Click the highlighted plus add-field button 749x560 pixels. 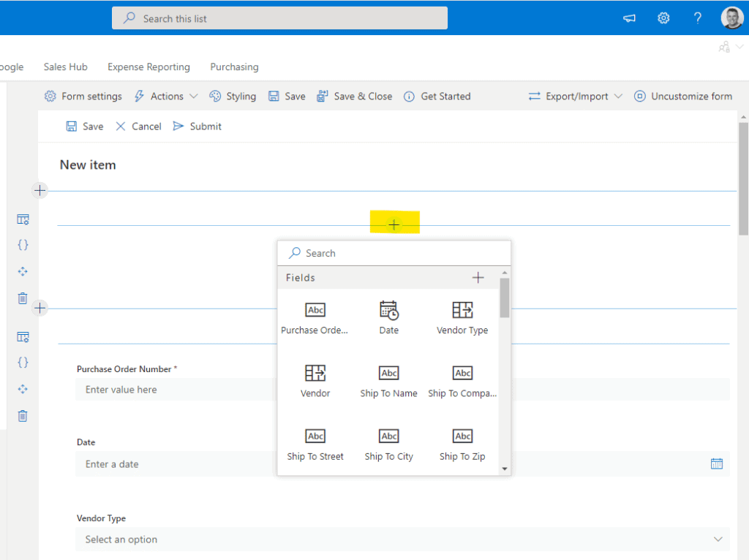(394, 224)
